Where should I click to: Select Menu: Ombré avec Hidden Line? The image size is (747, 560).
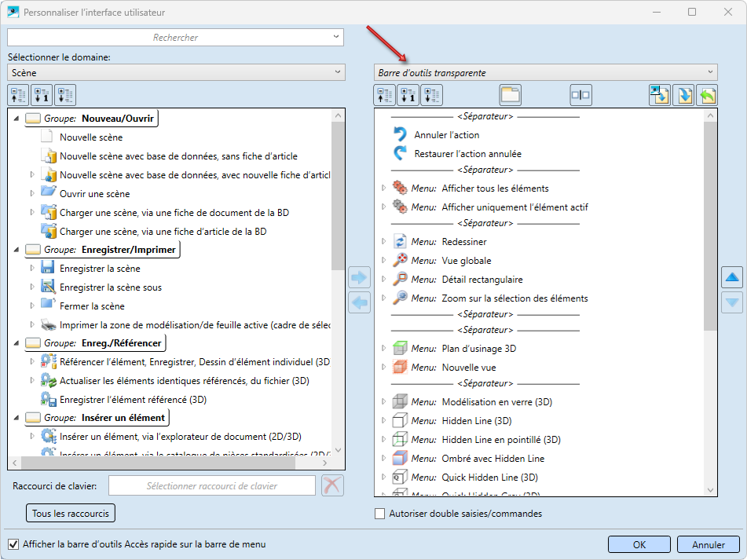pos(478,458)
